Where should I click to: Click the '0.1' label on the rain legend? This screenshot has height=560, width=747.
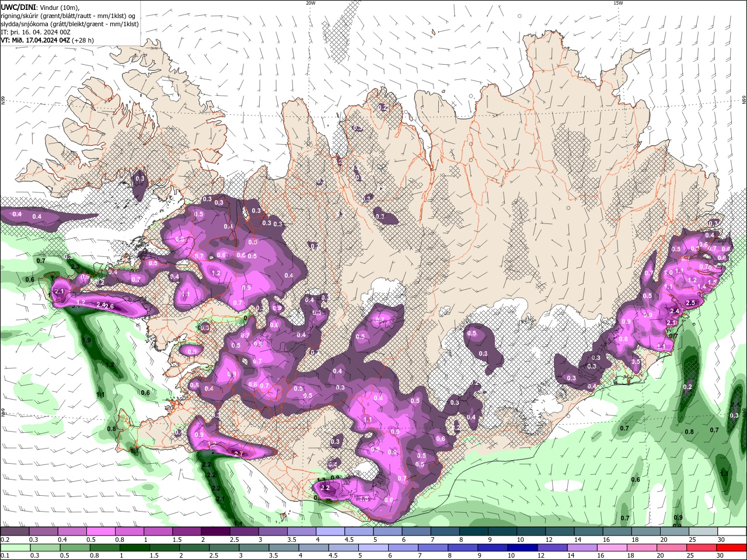point(4,556)
